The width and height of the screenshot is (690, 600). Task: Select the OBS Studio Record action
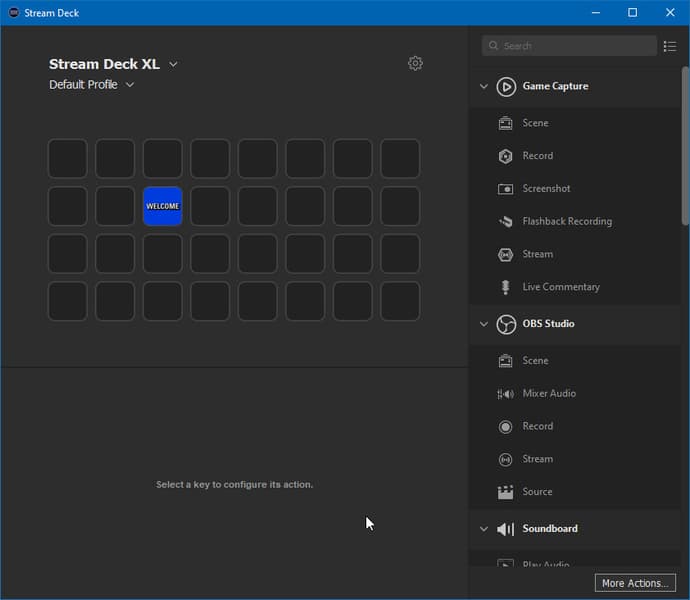click(537, 426)
